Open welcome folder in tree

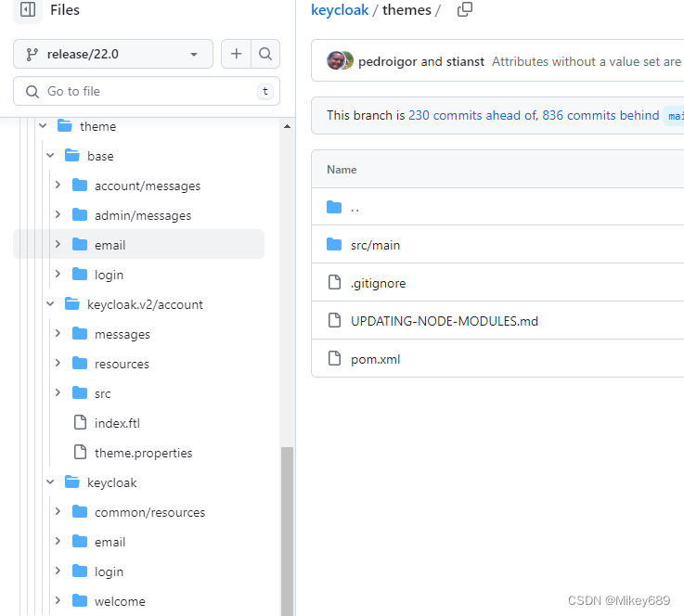[x=120, y=601]
